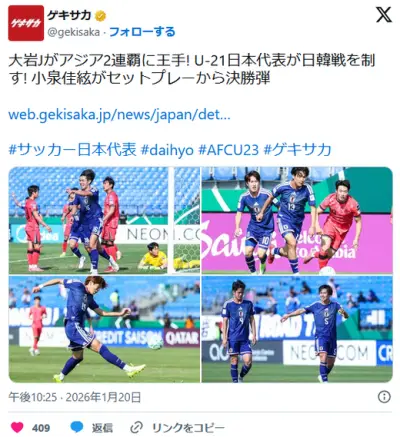The image size is (400, 437).
Task: Open photo of players number 10 and 13
Action: [297, 220]
